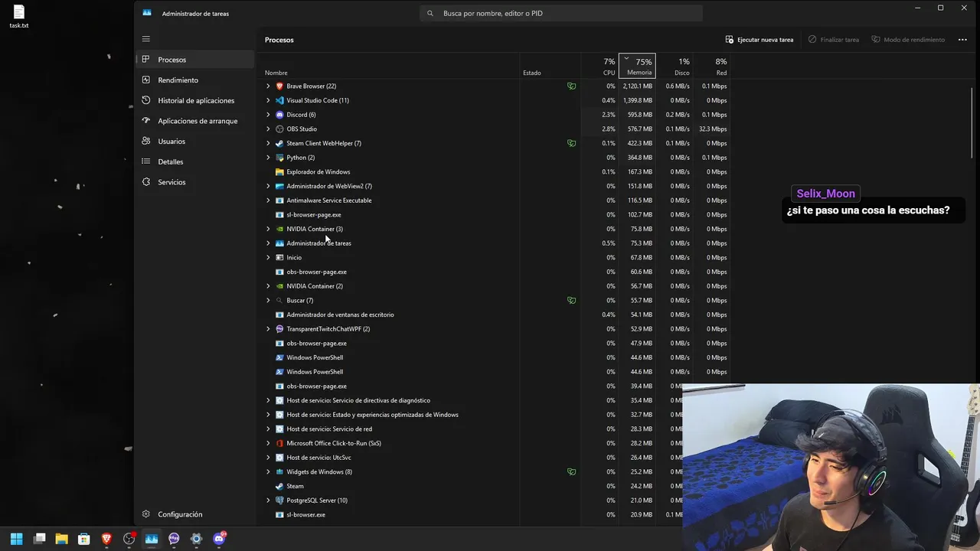
Task: Open Configuración in Task Manager sidebar
Action: pyautogui.click(x=194, y=514)
